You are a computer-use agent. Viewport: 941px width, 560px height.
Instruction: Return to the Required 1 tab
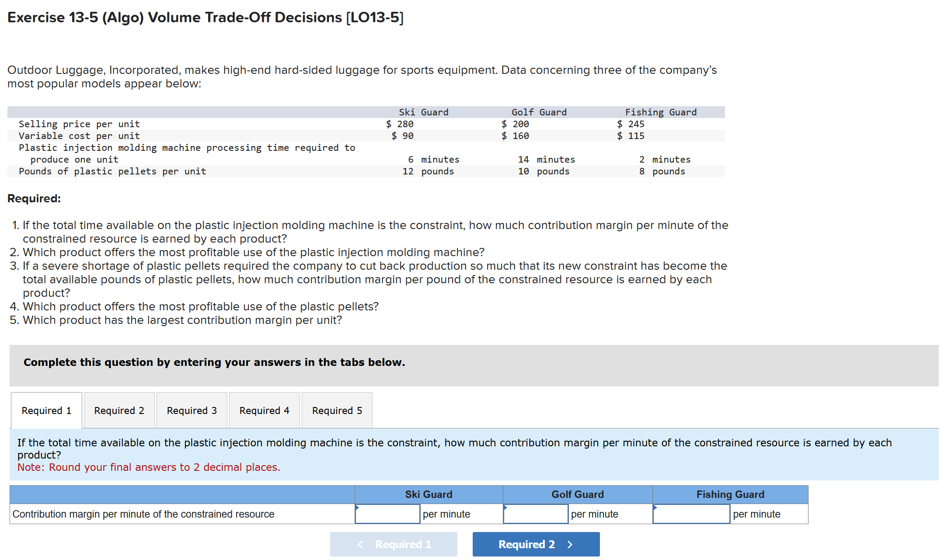[46, 410]
